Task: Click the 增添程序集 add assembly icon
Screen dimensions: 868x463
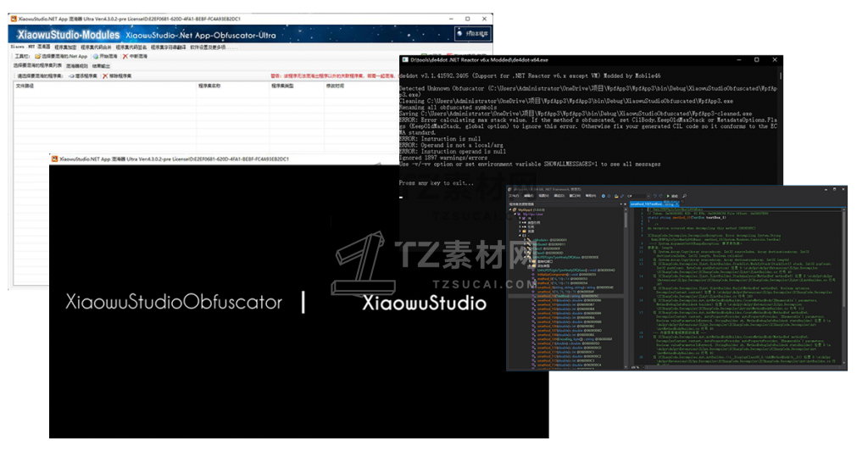Action: coord(71,75)
